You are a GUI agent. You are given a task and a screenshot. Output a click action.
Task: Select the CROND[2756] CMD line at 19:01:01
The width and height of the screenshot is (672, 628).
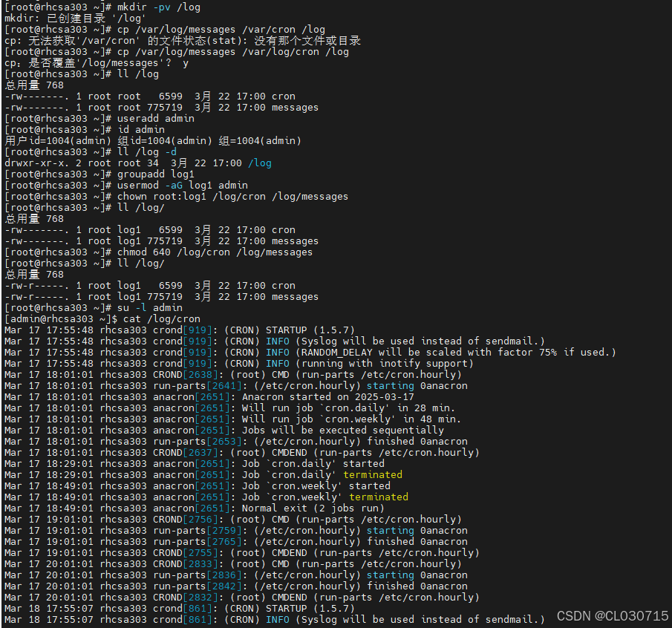tap(233, 520)
